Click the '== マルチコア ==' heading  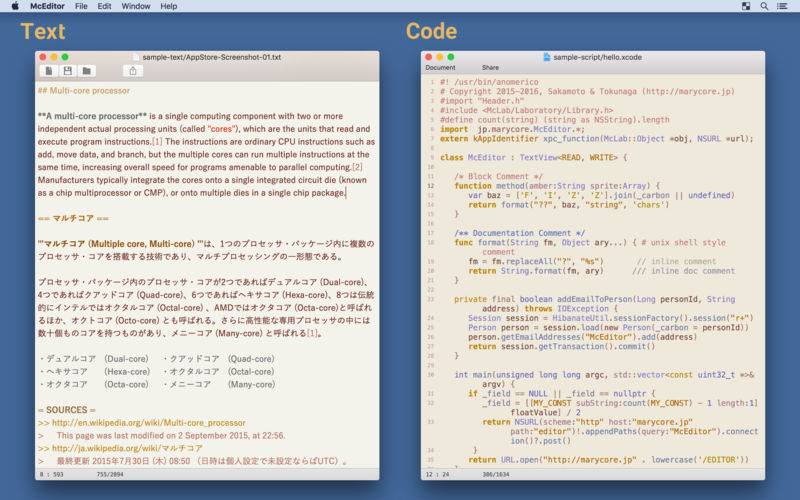point(73,218)
